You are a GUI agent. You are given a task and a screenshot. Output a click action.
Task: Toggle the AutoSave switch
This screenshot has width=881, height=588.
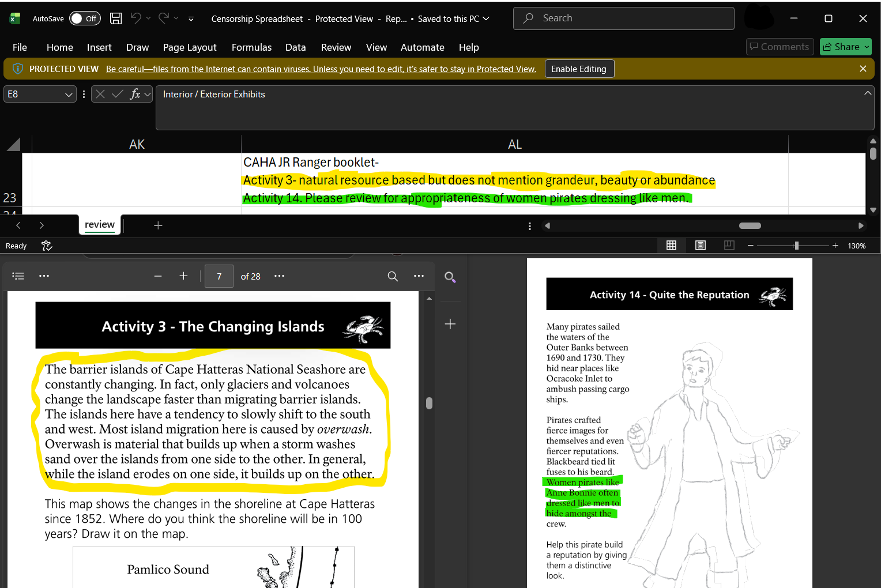pos(85,18)
